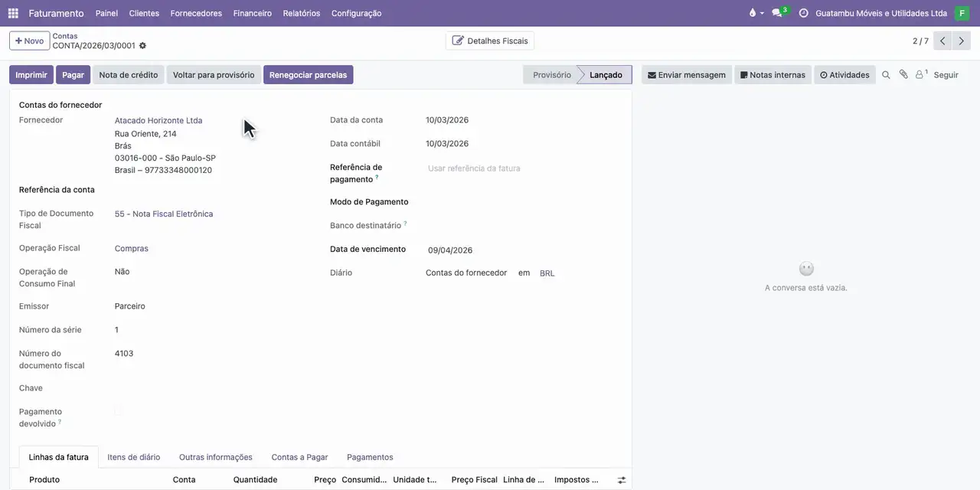980x490 pixels.
Task: Click the clock activities icon in top bar
Action: 803,13
